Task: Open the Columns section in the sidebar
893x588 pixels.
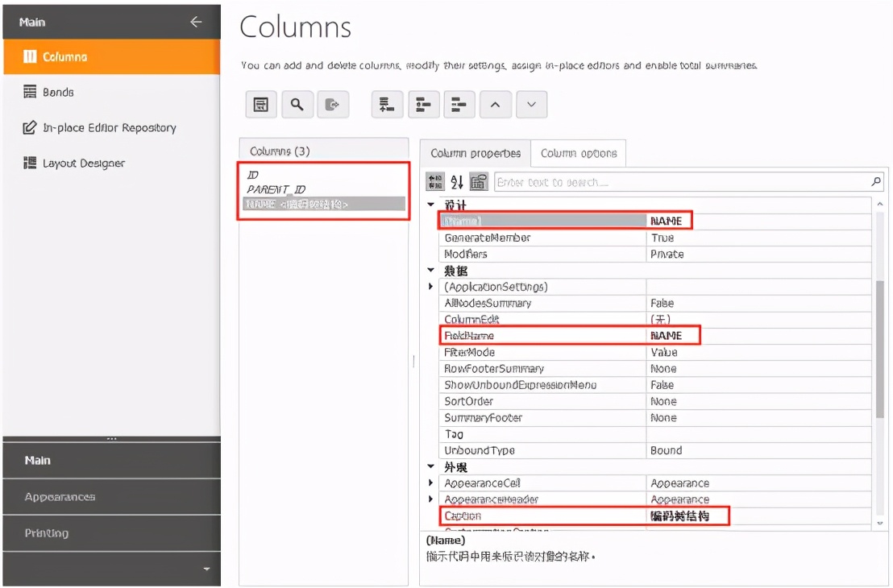Action: click(x=111, y=56)
